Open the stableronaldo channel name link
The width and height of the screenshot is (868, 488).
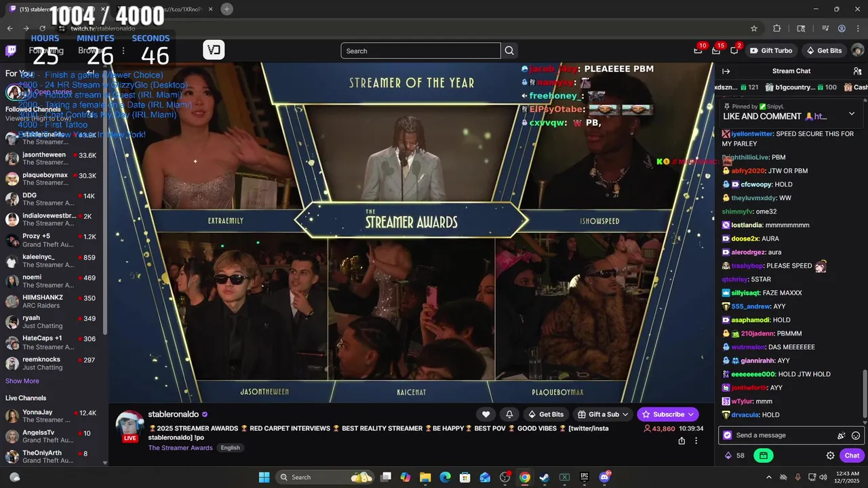pyautogui.click(x=174, y=414)
